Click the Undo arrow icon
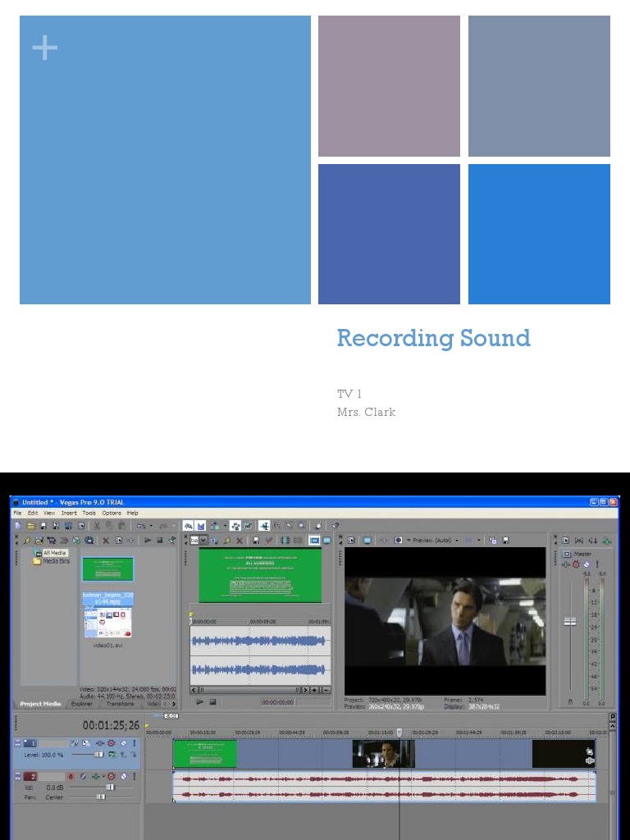The image size is (630, 840). click(141, 526)
